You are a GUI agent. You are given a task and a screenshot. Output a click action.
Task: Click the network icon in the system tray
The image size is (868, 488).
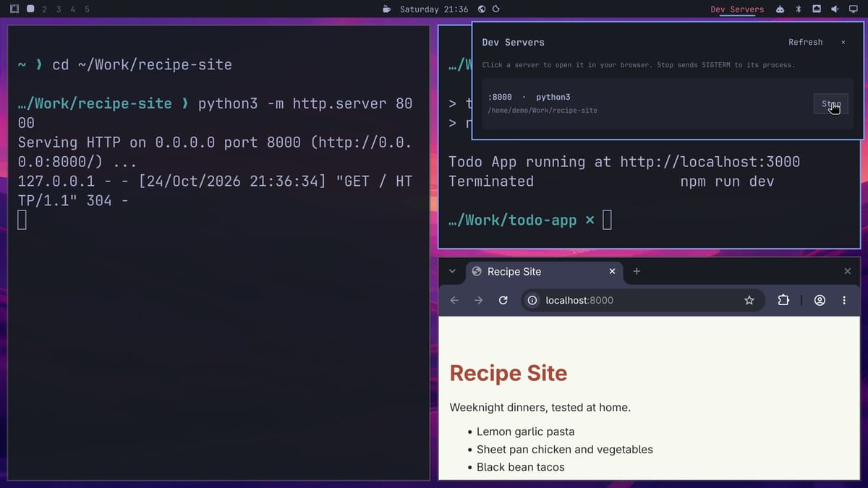pyautogui.click(x=817, y=9)
